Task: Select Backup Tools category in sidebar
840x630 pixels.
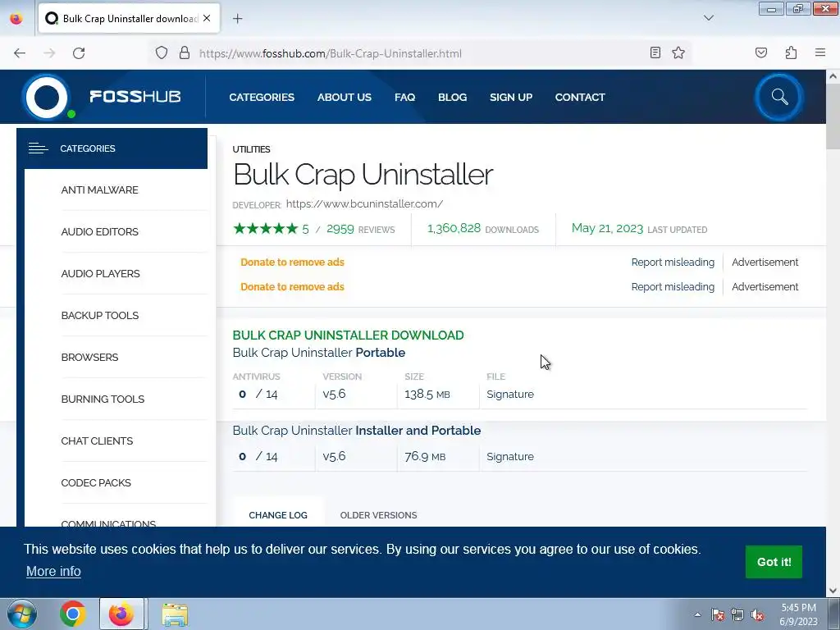Action: point(99,316)
